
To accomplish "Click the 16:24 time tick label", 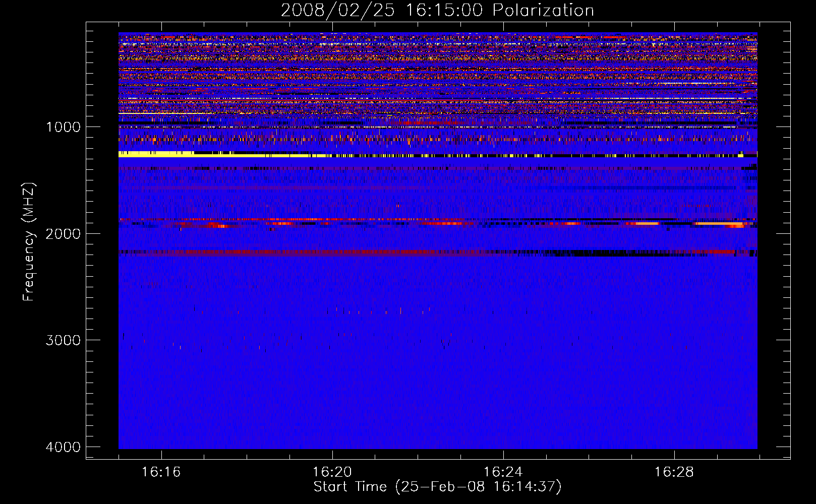I will coord(503,472).
